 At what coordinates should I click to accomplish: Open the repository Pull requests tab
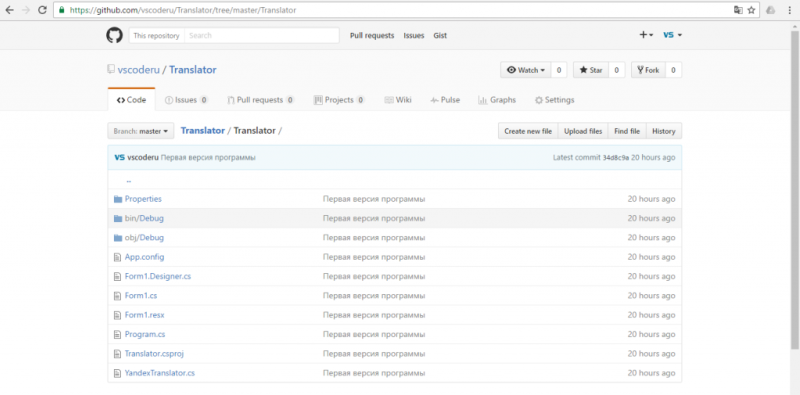tap(261, 100)
